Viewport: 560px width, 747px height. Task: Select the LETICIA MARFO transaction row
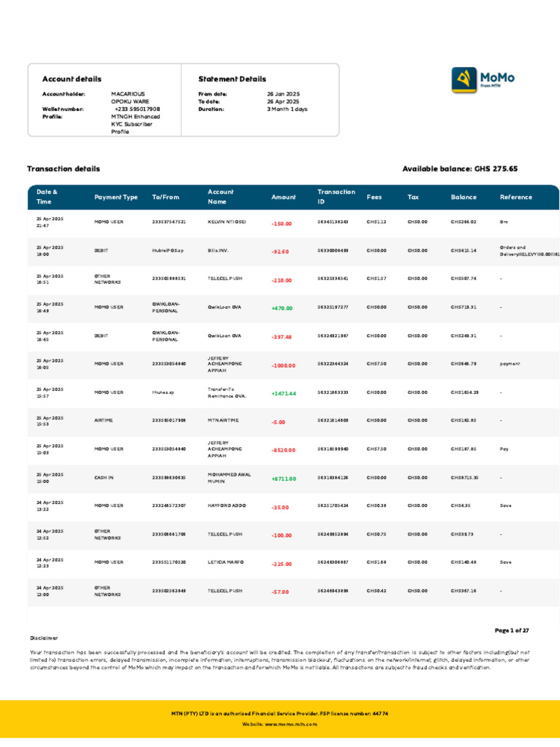point(293,562)
